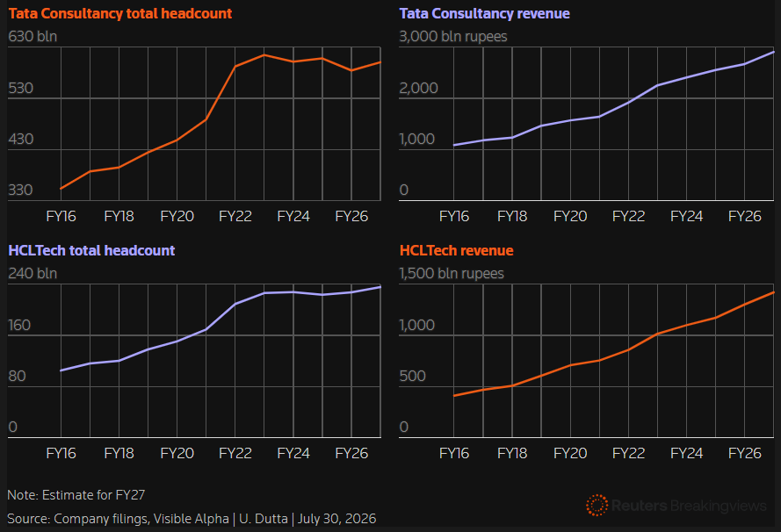Click FY20 on Tata revenue chart axis
The width and height of the screenshot is (781, 532).
pyautogui.click(x=570, y=217)
